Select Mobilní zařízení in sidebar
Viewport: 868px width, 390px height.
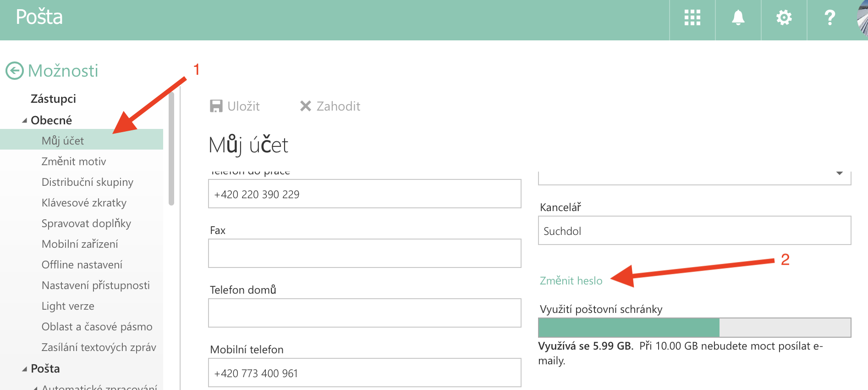(80, 244)
